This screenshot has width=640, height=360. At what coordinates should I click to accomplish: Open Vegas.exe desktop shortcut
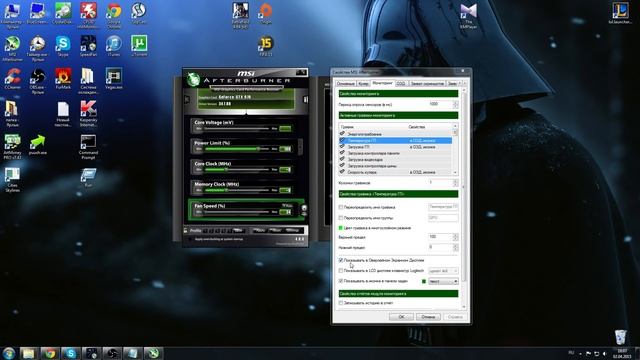coord(113,79)
